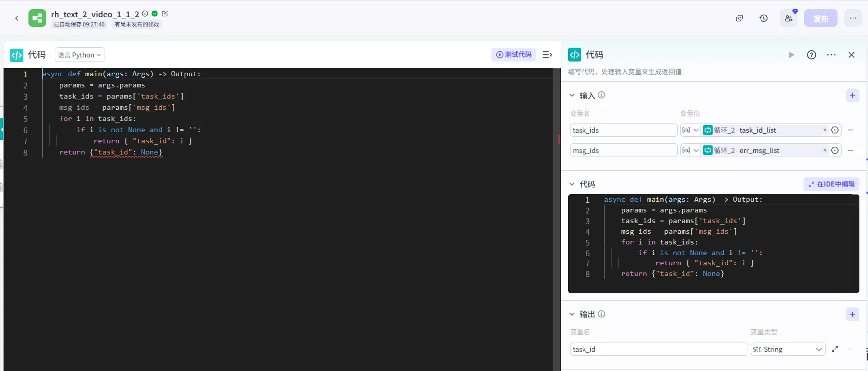Click the workflow title rh_text_2_video_1_1_2
Viewport: 868px width, 371px height.
95,14
